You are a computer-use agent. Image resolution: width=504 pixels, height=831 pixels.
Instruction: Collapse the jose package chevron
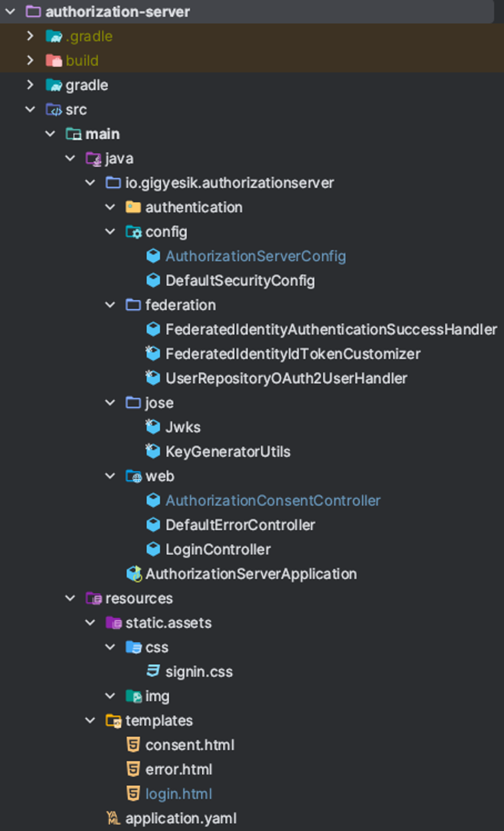[x=110, y=403]
